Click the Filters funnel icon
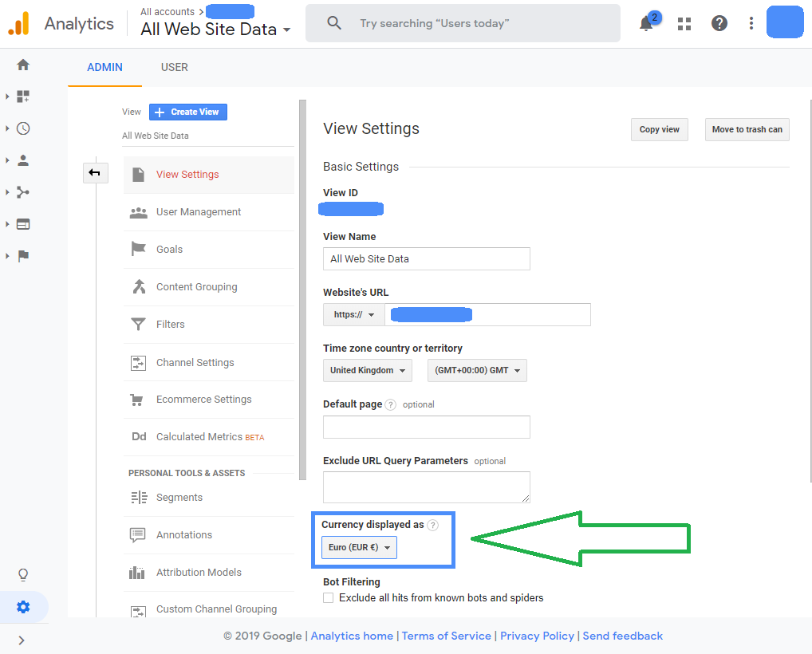Screen dimensions: 812x654 tap(138, 324)
